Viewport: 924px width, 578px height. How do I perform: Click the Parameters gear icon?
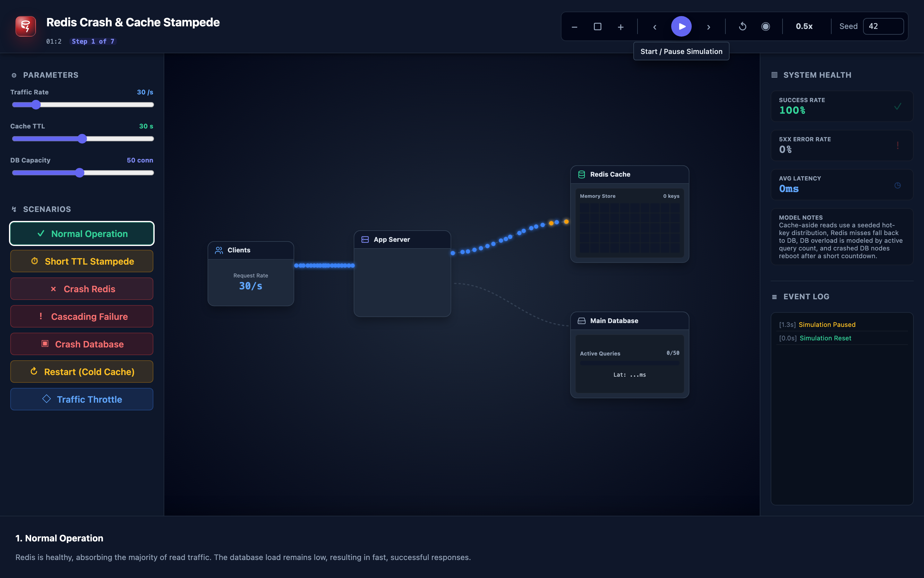[x=14, y=75]
